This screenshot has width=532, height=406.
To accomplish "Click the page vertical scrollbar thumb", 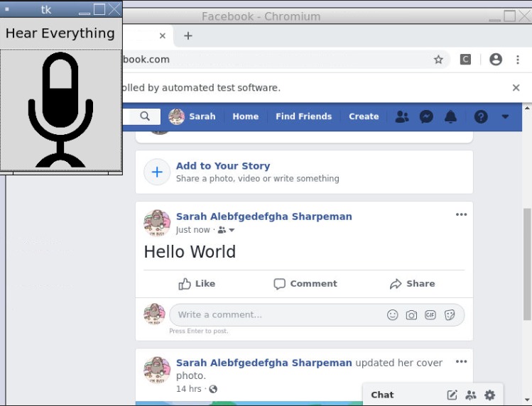I will (527, 264).
